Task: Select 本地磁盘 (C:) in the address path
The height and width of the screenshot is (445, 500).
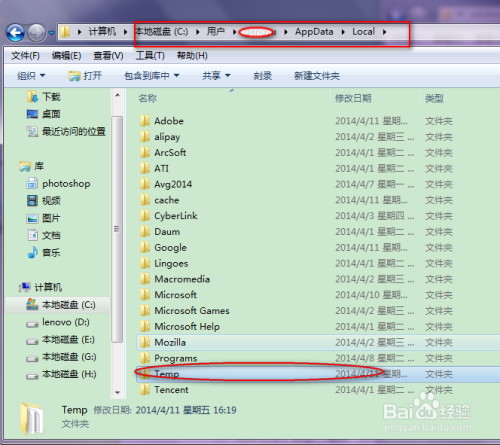Action: coord(162,32)
